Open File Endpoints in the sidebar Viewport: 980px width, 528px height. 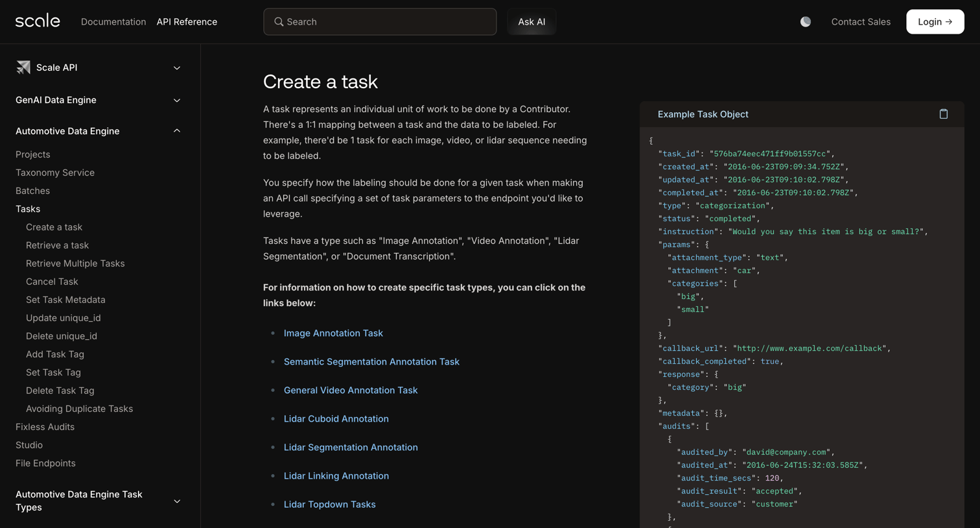coord(45,463)
